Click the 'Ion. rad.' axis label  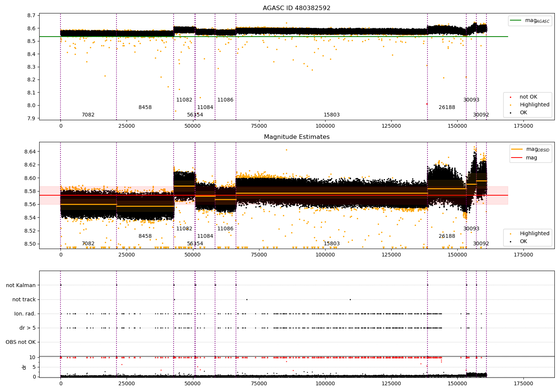[25, 314]
